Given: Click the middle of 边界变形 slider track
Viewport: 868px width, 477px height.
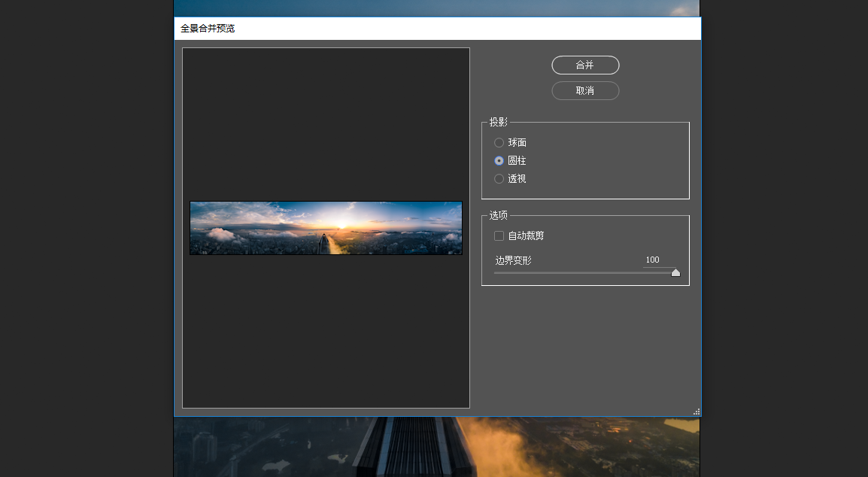Looking at the screenshot, I should pos(584,272).
